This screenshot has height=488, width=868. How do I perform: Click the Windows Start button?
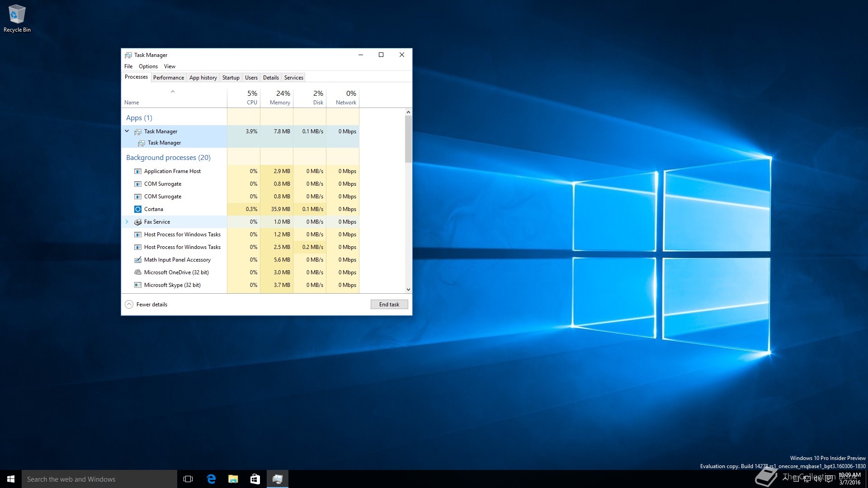[11, 479]
